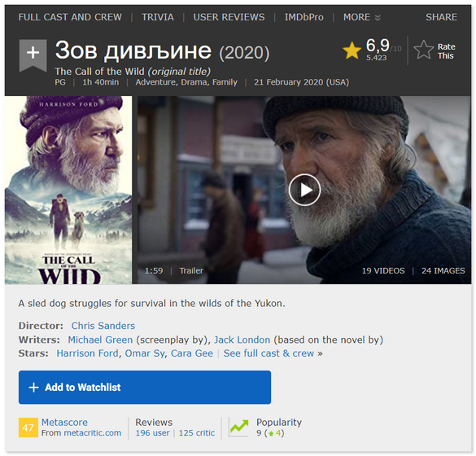Go to USER REVIEWS
The width and height of the screenshot is (476, 456).
point(229,17)
